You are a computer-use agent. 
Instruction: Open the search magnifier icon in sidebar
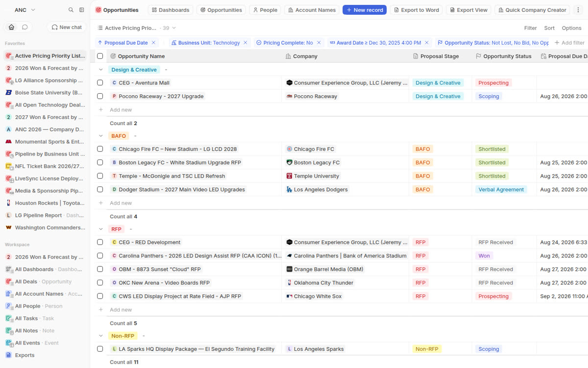click(71, 10)
